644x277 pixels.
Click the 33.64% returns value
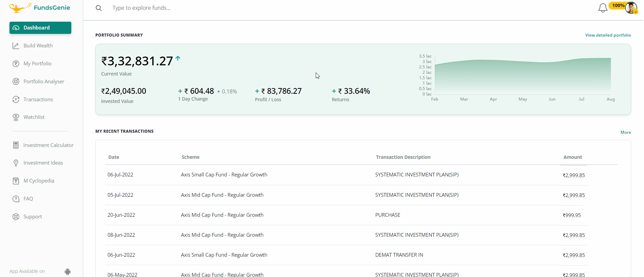tap(354, 91)
